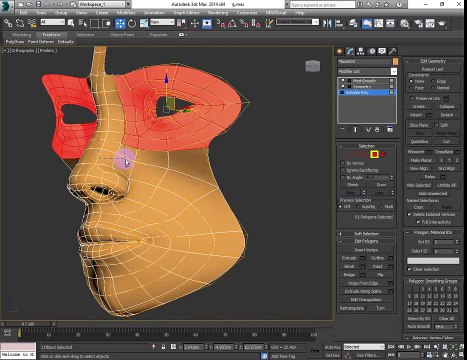Click the Render Production teapot icon

pos(442,23)
